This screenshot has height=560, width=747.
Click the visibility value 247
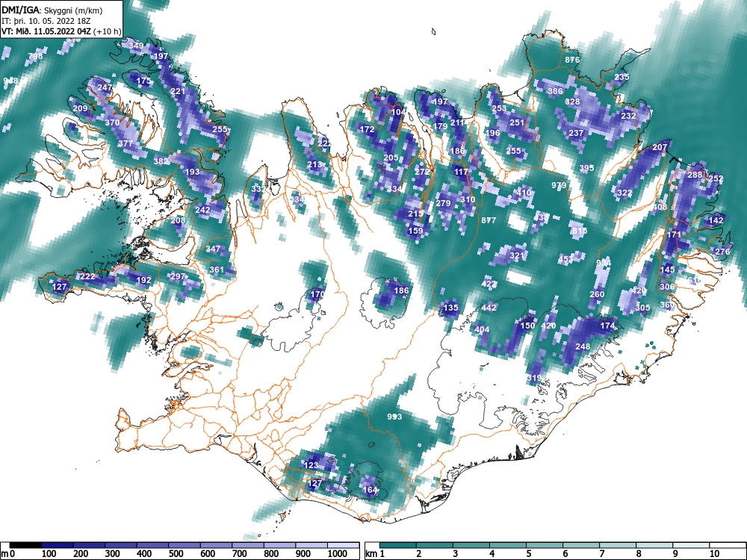(105, 87)
